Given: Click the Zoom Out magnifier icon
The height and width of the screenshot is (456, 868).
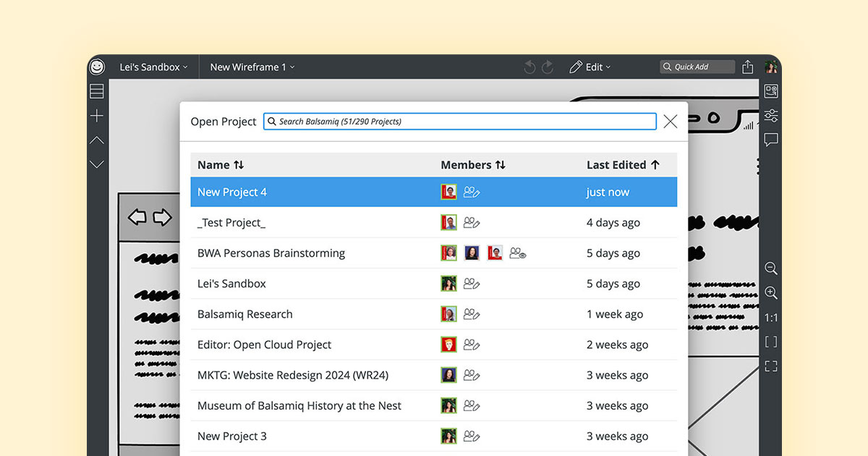Looking at the screenshot, I should (770, 268).
